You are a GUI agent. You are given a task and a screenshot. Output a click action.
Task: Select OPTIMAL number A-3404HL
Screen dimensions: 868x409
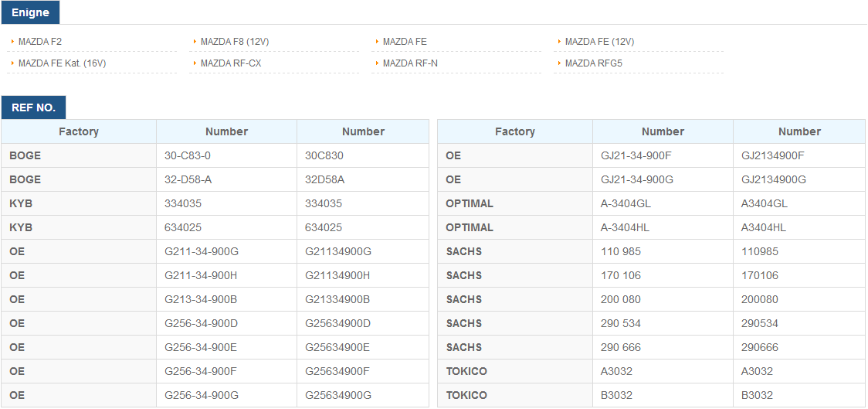626,227
